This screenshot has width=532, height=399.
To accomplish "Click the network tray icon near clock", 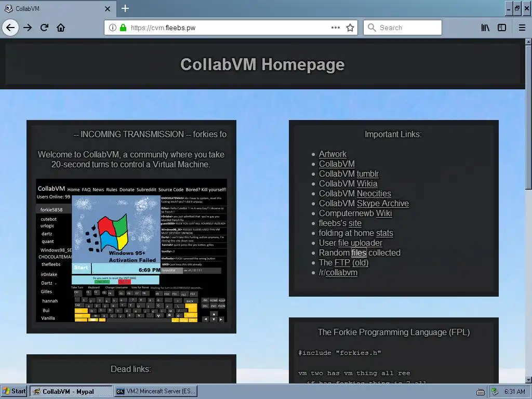I will pyautogui.click(x=495, y=391).
